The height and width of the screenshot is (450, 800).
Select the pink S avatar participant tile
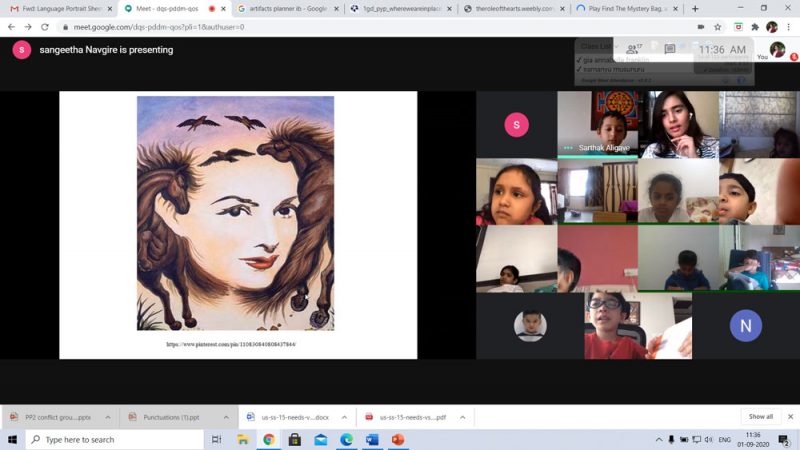[x=516, y=124]
